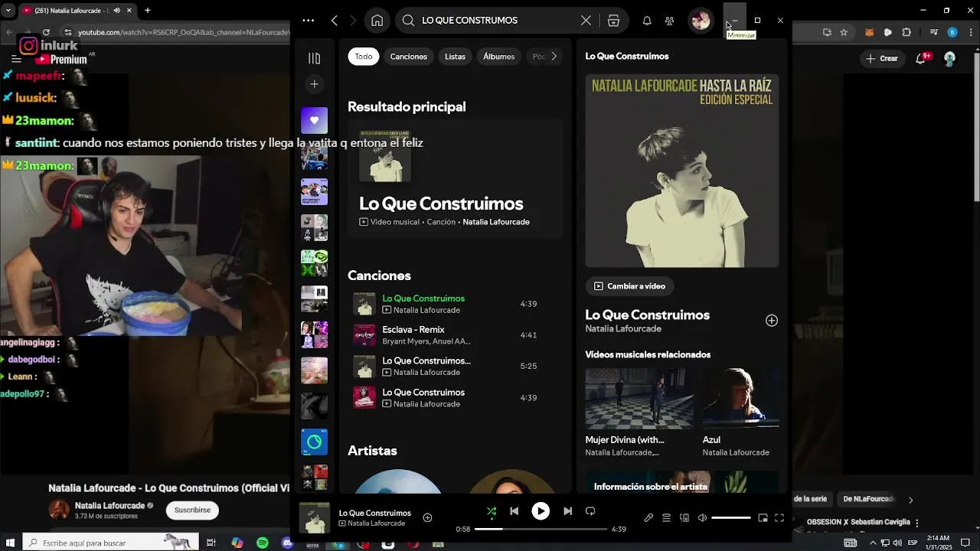
Task: Expand Your Library sidebar
Action: [x=314, y=58]
